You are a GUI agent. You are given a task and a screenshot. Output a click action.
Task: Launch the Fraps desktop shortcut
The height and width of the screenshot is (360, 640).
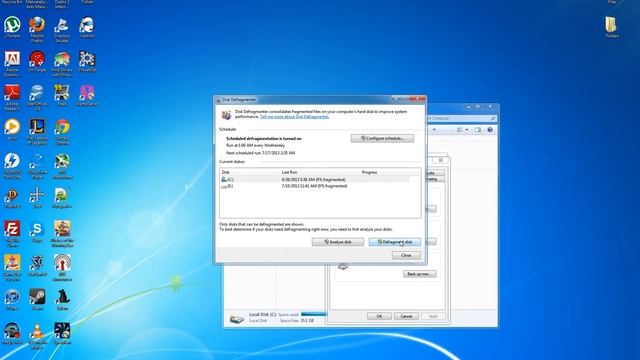(x=62, y=95)
